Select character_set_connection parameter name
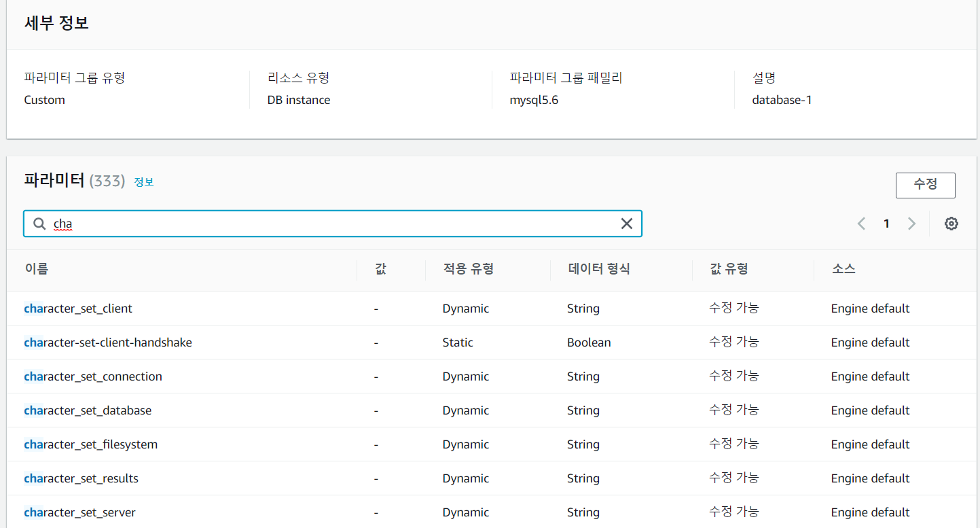Image resolution: width=980 pixels, height=528 pixels. click(93, 376)
